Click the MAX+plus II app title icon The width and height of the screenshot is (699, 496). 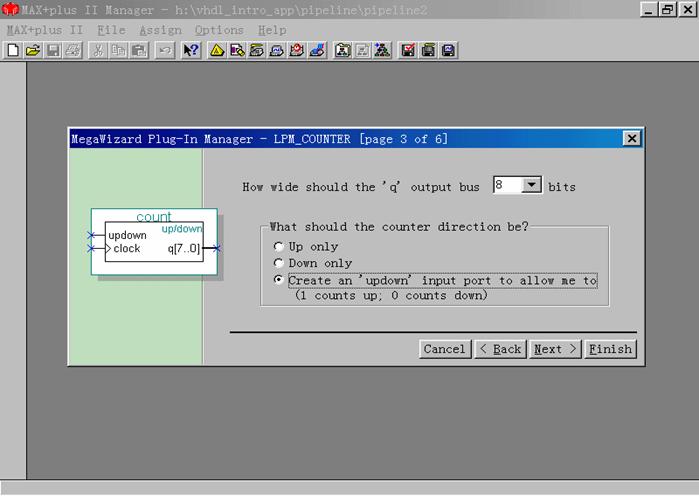[10, 9]
